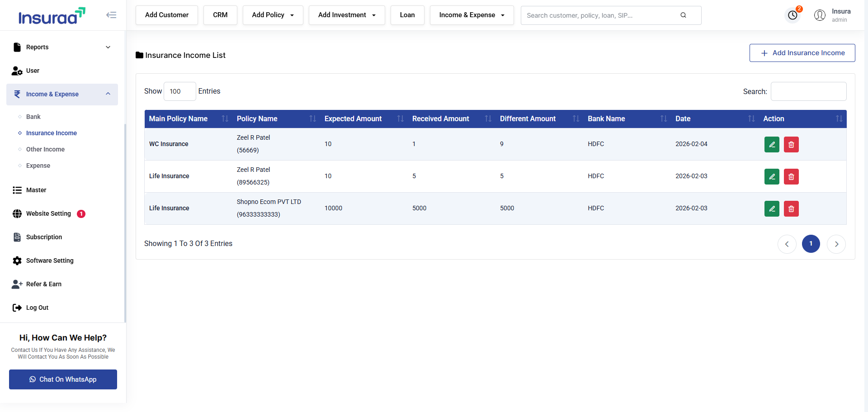
Task: Sort by Policy Name column arrows
Action: [313, 118]
